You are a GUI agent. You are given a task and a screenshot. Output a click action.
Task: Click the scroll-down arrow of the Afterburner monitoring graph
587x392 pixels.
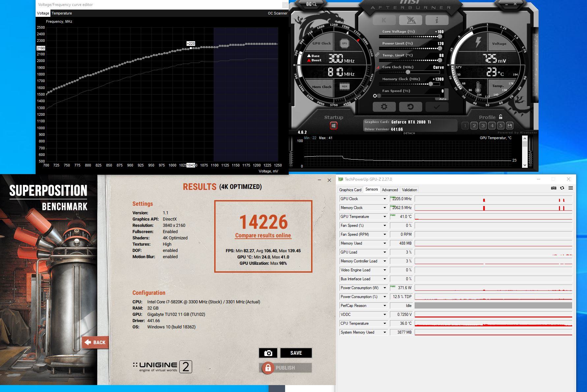click(x=525, y=165)
